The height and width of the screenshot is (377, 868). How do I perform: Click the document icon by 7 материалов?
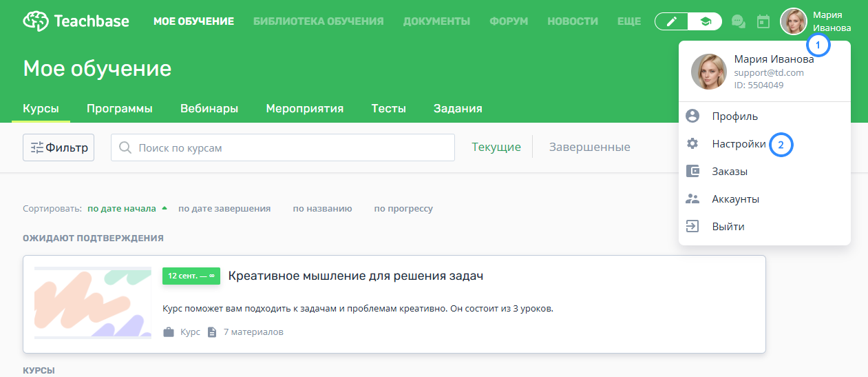(212, 332)
